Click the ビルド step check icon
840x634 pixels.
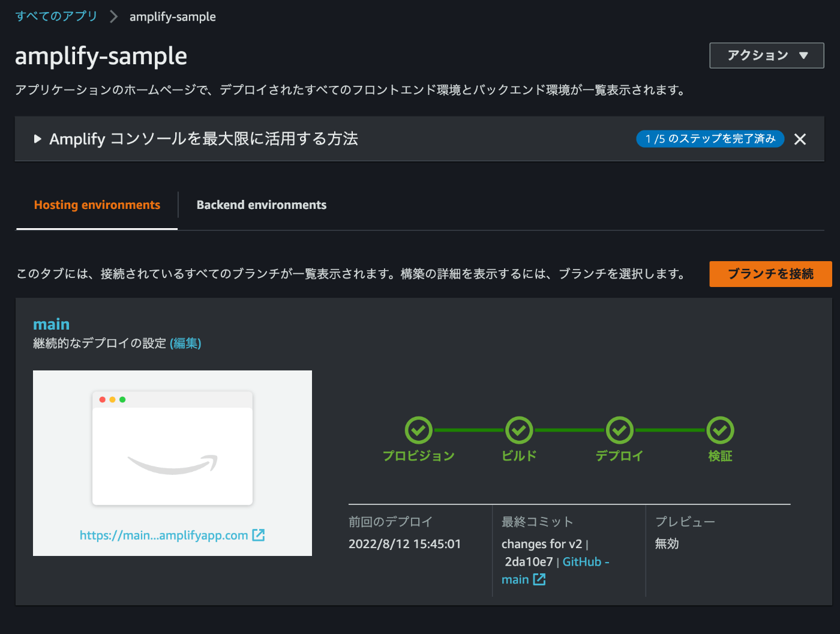519,430
